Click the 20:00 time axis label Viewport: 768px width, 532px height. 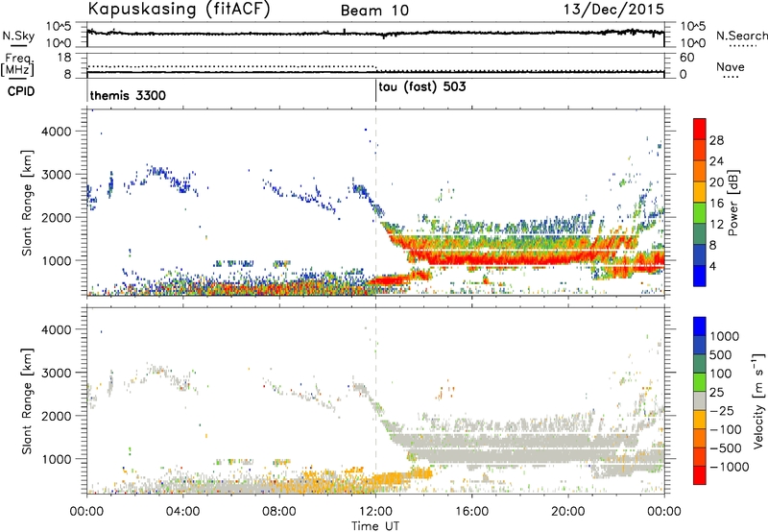(x=568, y=512)
